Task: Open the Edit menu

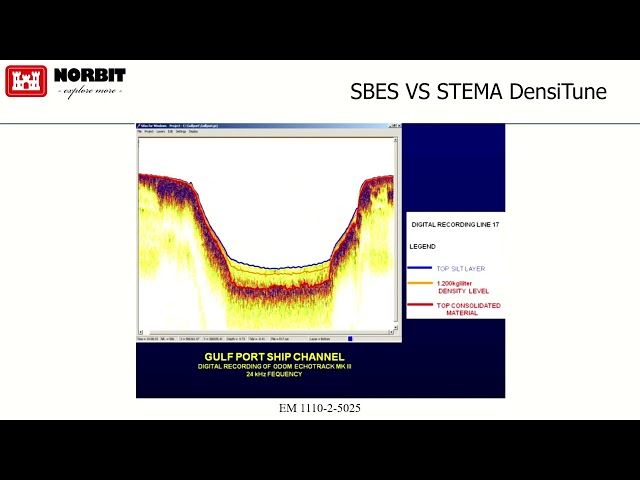Action: 170,131
